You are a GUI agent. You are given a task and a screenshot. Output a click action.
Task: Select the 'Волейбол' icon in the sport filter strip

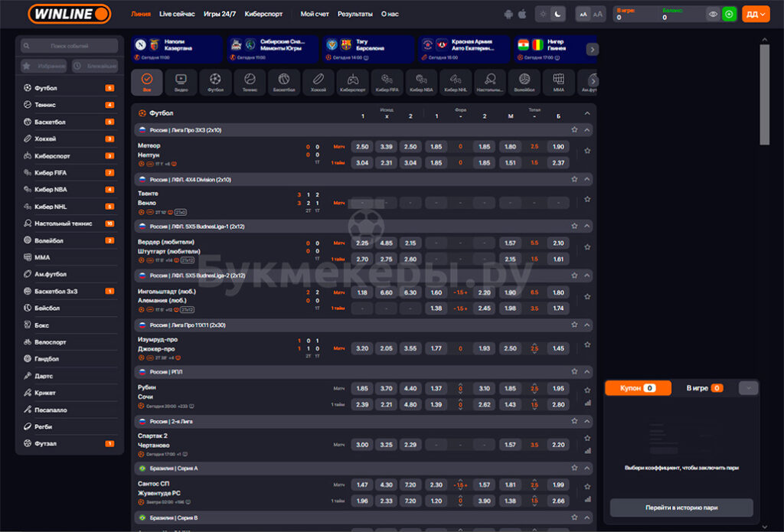pos(524,82)
